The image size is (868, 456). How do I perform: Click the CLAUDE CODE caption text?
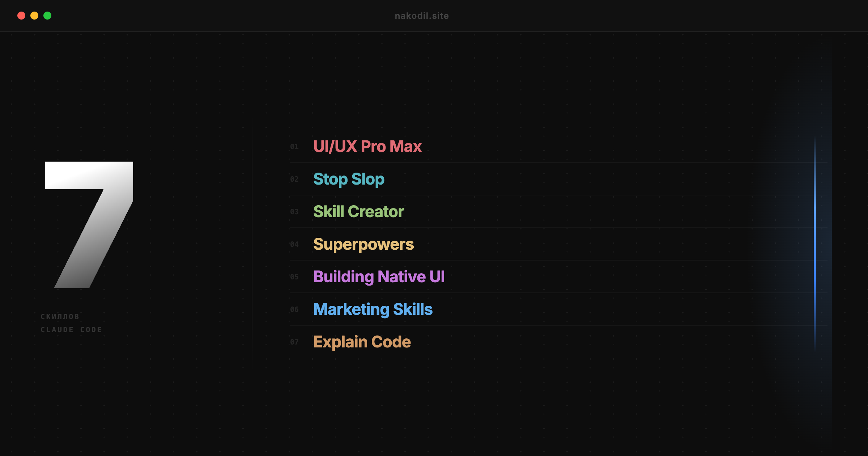pos(71,330)
